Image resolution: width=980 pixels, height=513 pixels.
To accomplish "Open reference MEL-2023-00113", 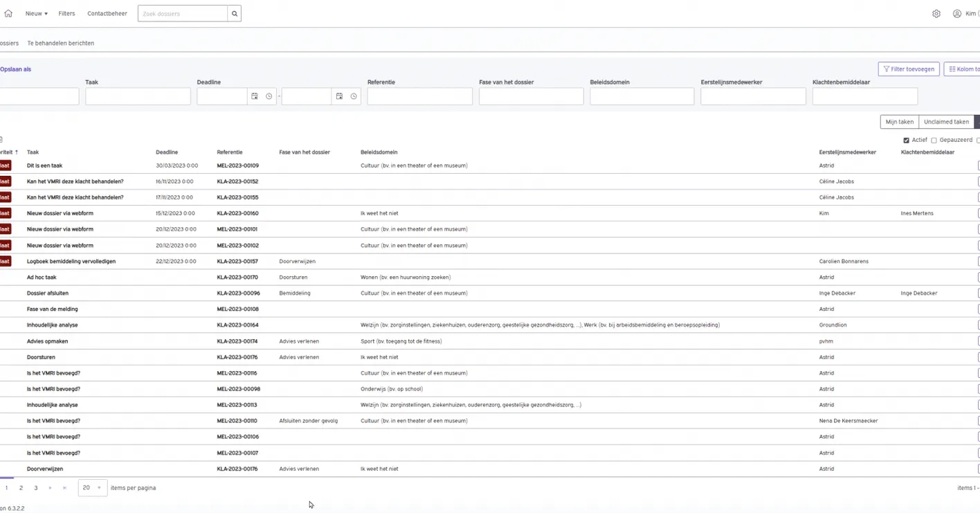I will [x=237, y=405].
